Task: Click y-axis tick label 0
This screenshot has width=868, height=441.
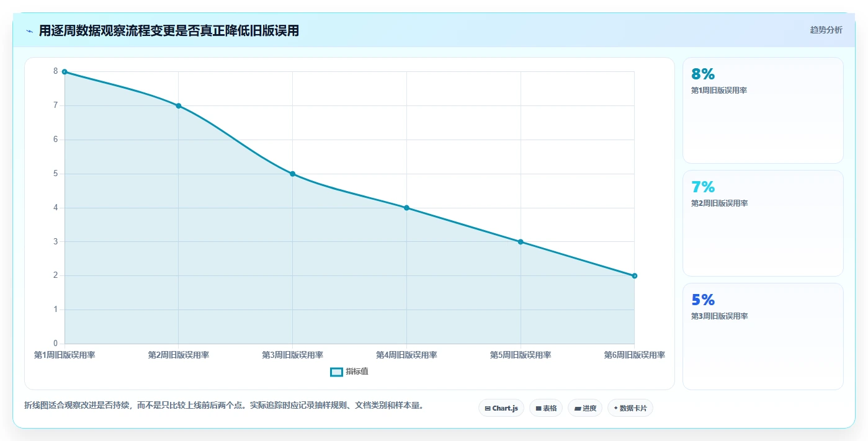Action: [55, 344]
